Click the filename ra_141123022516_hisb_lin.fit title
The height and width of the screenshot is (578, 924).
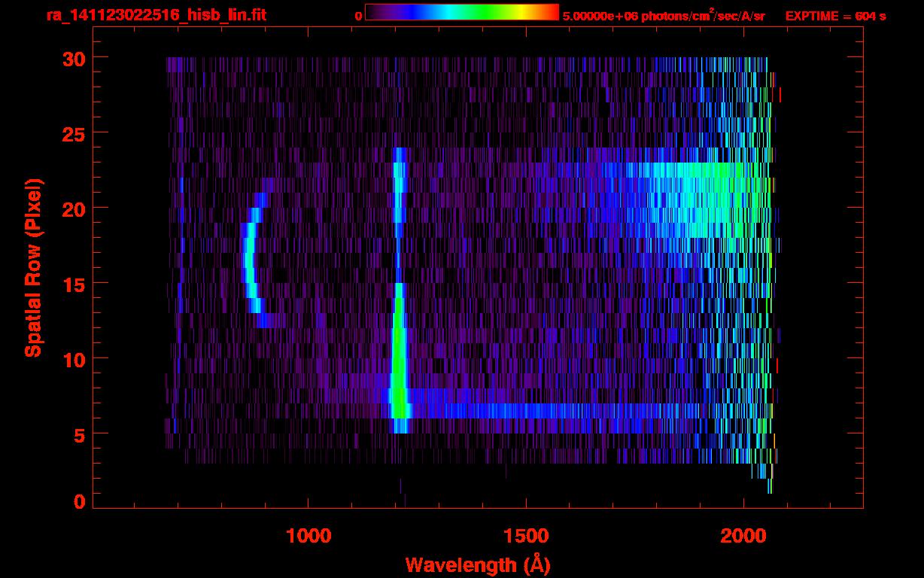(156, 14)
